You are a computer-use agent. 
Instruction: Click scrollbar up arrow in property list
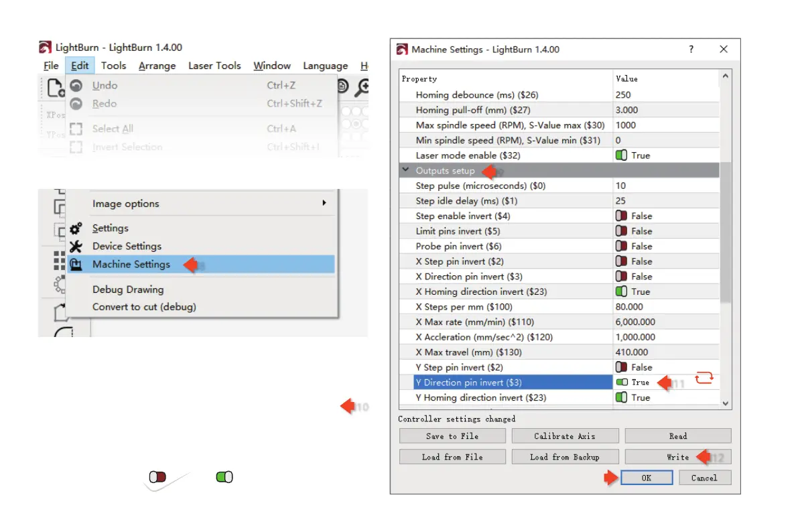point(726,76)
